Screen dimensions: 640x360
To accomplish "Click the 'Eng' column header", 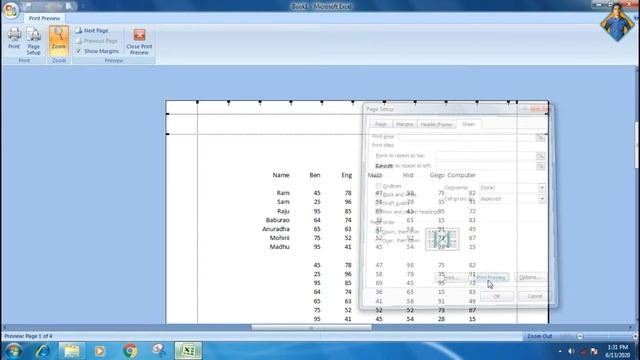I will click(347, 175).
